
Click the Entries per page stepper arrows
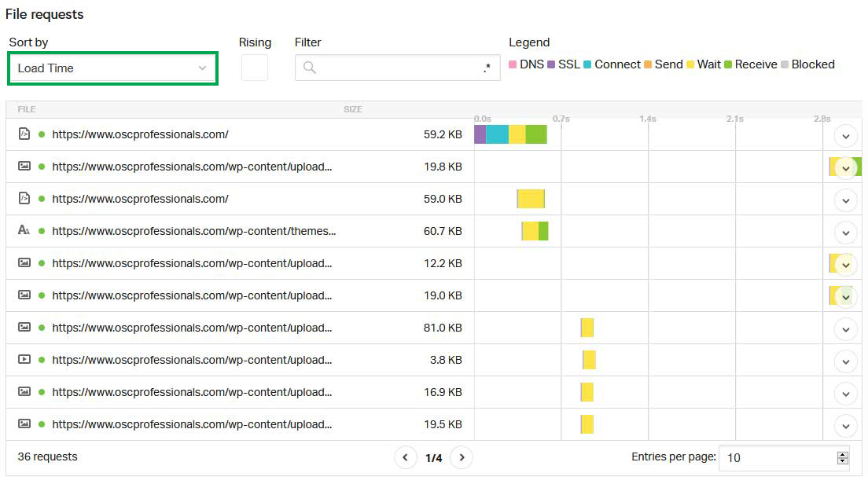tap(843, 457)
